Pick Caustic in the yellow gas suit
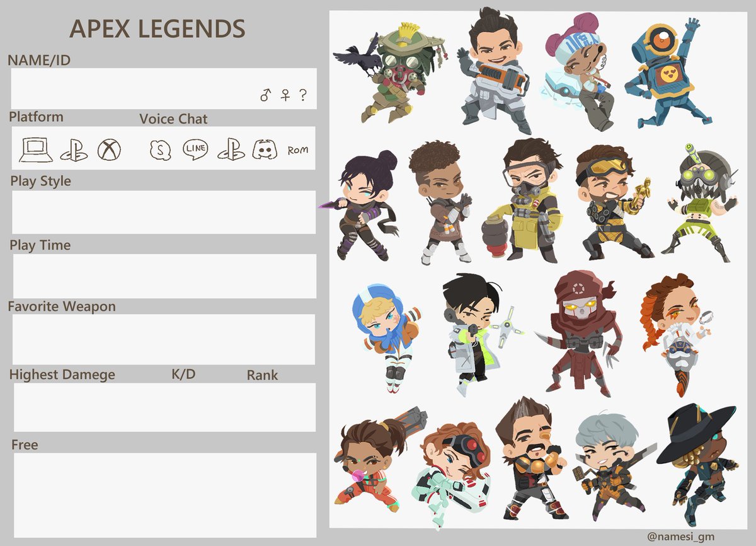This screenshot has height=546, width=756. (522, 202)
